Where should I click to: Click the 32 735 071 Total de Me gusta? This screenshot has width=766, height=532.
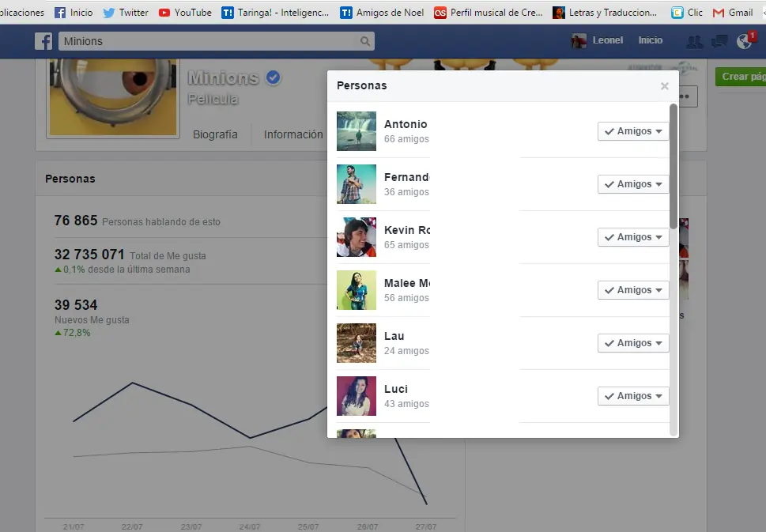click(x=130, y=255)
